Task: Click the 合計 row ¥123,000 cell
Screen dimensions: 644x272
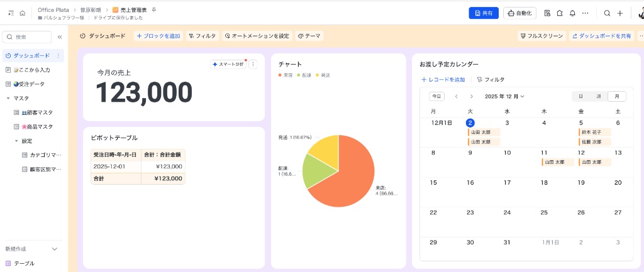Action: pos(163,178)
